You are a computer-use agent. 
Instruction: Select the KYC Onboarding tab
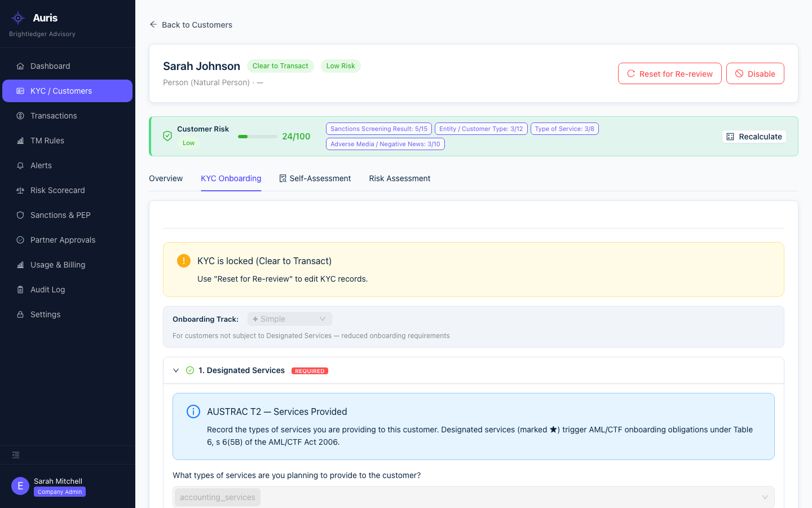coord(231,178)
